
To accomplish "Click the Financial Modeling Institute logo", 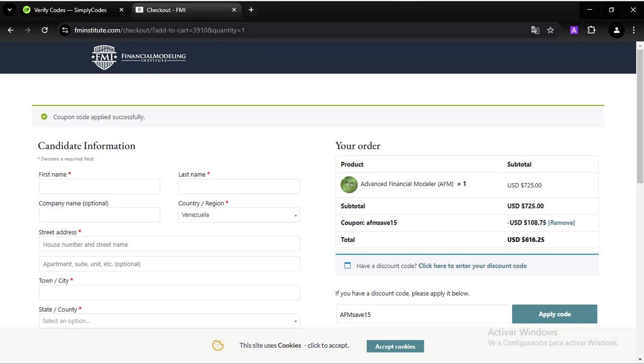I will (139, 57).
